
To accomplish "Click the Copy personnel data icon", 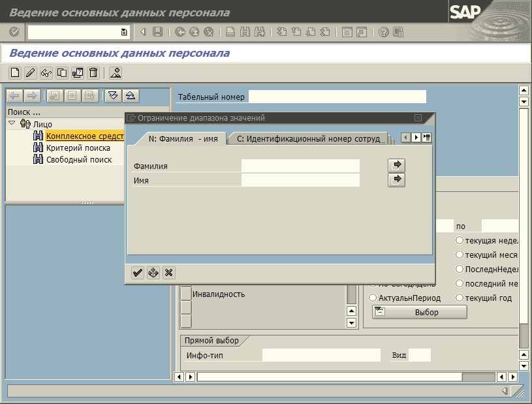I will coord(61,73).
